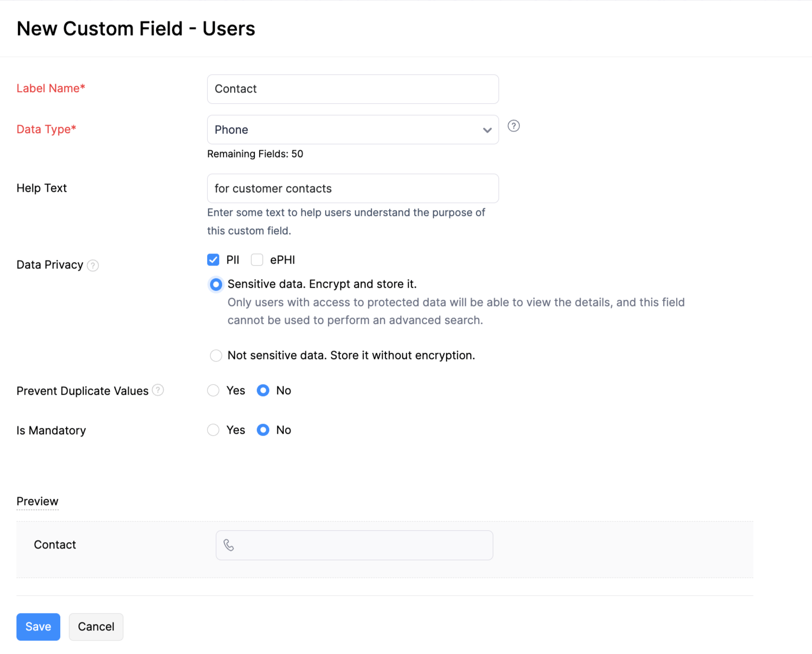Set Prevent Duplicate Values to Yes
Image resolution: width=812 pixels, height=654 pixels.
(x=213, y=390)
